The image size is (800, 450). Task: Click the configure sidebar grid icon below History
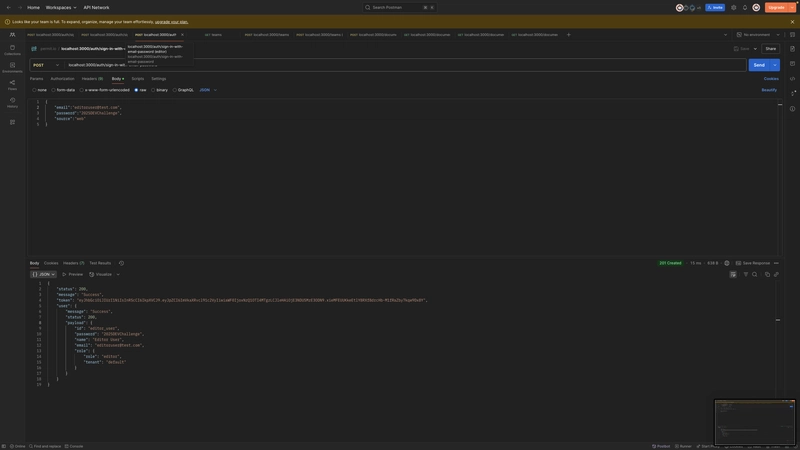tap(12, 122)
